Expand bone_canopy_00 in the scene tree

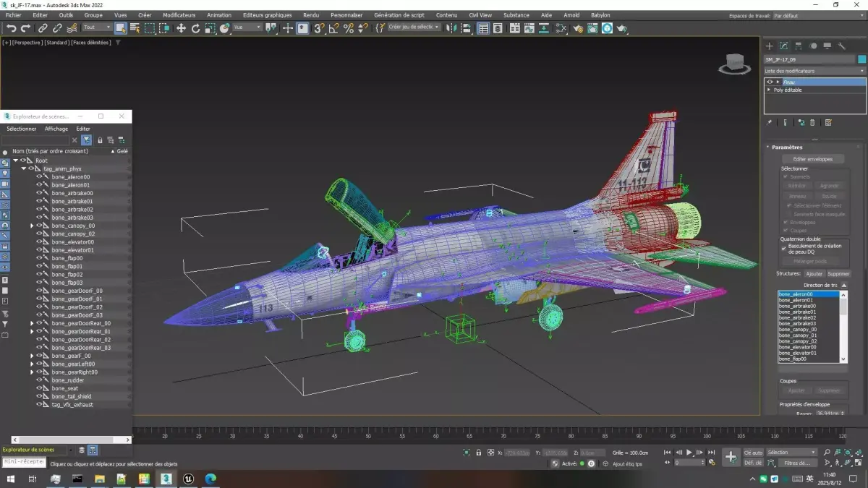(x=32, y=226)
